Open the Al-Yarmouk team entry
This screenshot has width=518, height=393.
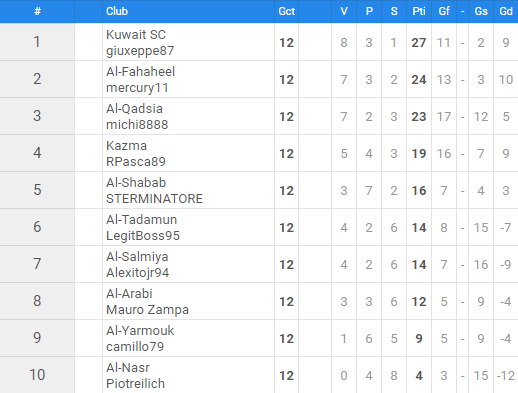click(140, 331)
